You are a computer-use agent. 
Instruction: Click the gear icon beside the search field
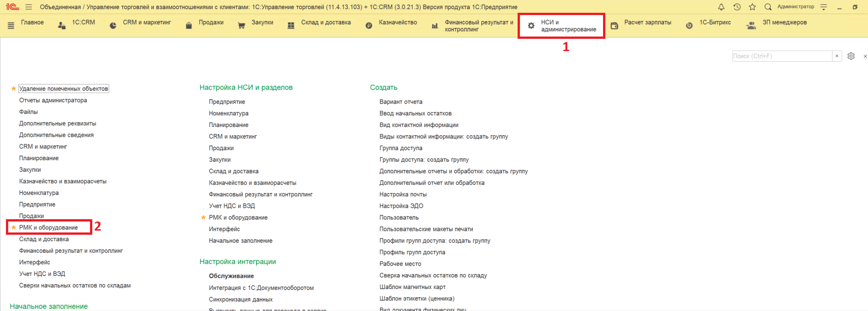[851, 56]
